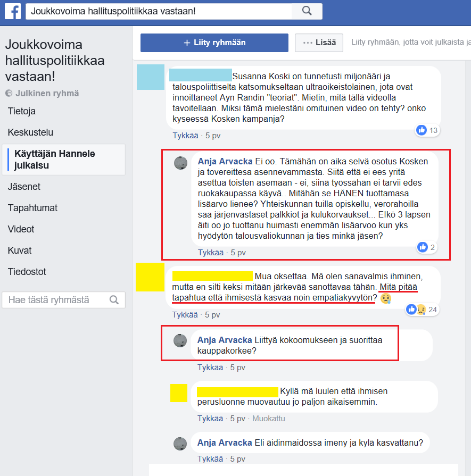Open Videot in the group menu
This screenshot has width=471, height=476.
pos(21,229)
